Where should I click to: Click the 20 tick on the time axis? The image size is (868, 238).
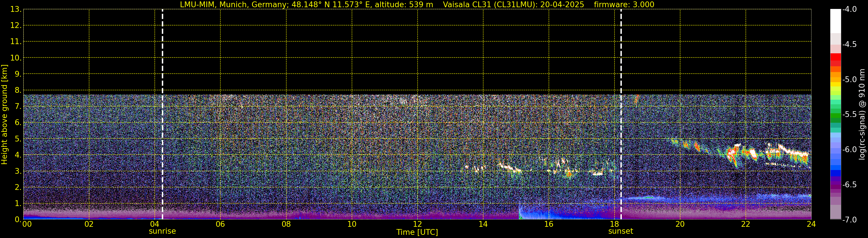coord(680,224)
